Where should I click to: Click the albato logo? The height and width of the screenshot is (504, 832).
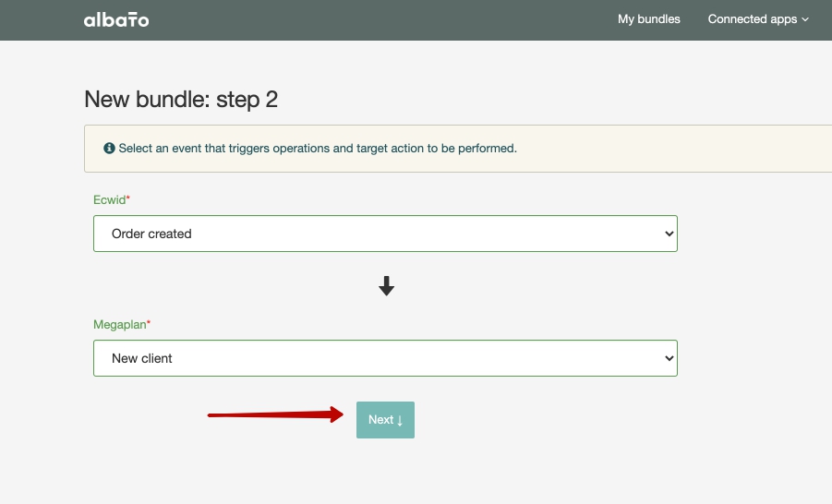(x=115, y=19)
